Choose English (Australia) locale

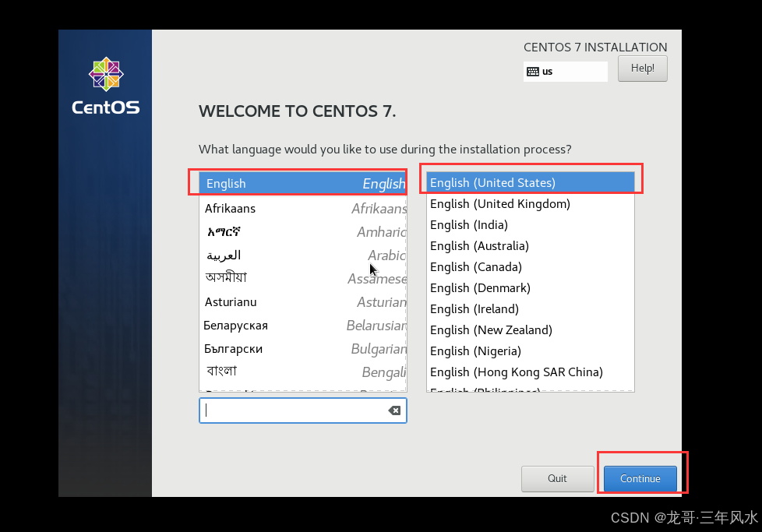[531, 246]
